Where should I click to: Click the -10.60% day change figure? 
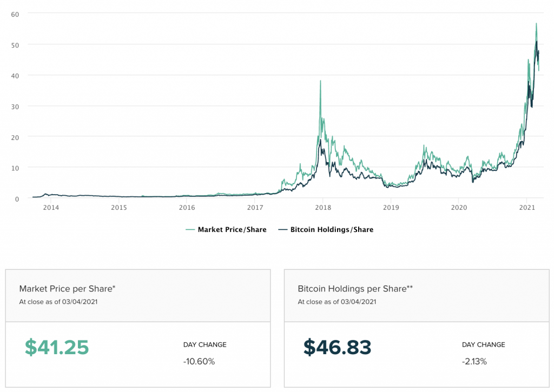tap(199, 361)
